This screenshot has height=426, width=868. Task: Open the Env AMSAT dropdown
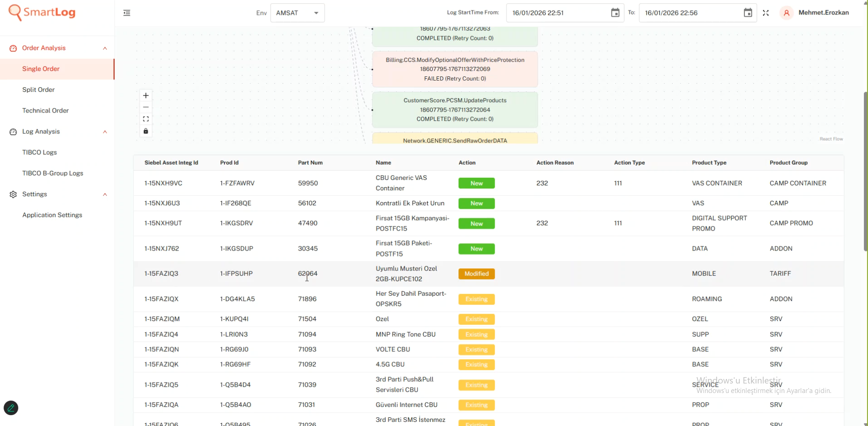[297, 13]
